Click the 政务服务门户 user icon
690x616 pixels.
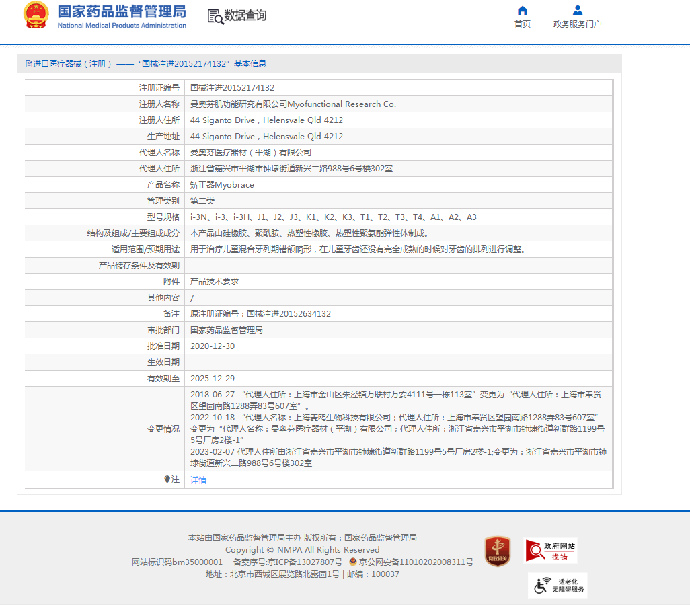[x=577, y=11]
